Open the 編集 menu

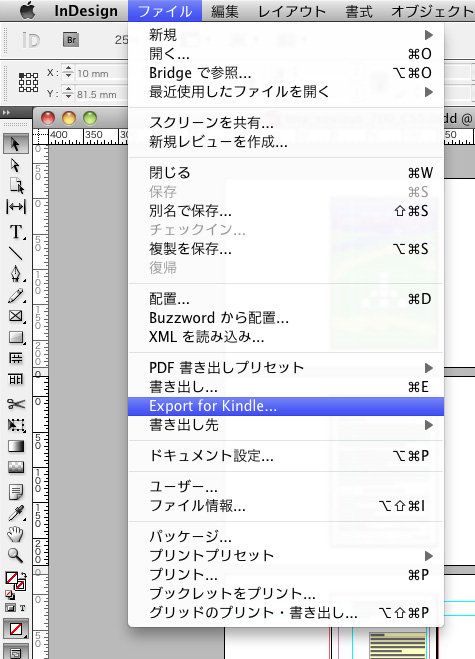225,11
